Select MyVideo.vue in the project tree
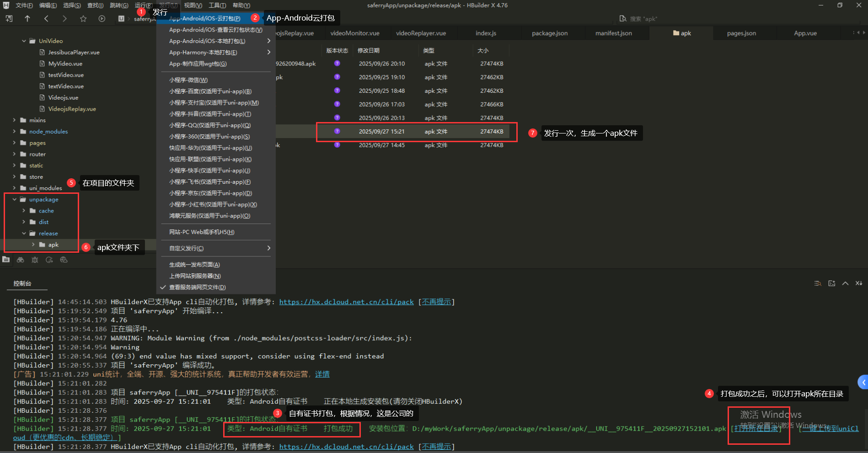 (x=65, y=64)
